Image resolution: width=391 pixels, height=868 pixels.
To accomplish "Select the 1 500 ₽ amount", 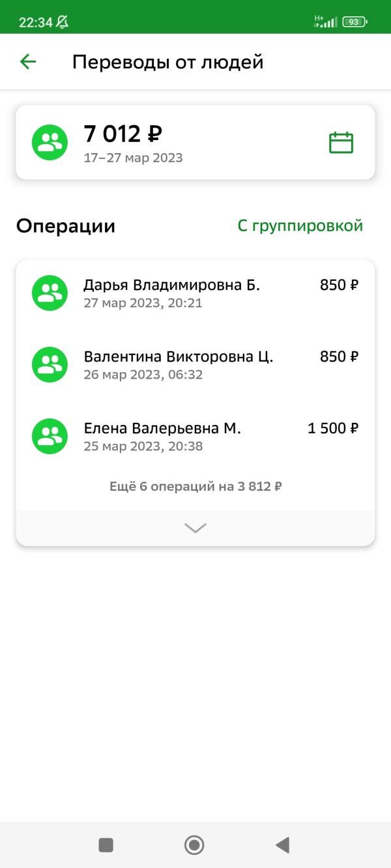I will 333,428.
